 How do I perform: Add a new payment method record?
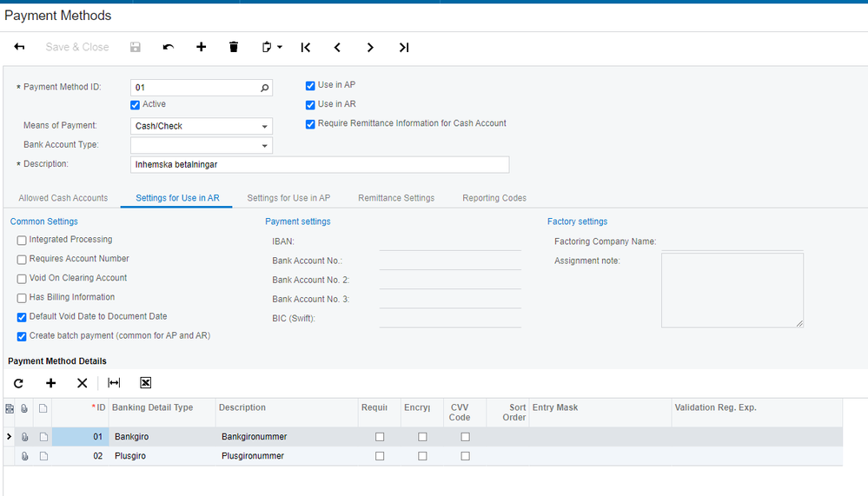[x=201, y=47]
